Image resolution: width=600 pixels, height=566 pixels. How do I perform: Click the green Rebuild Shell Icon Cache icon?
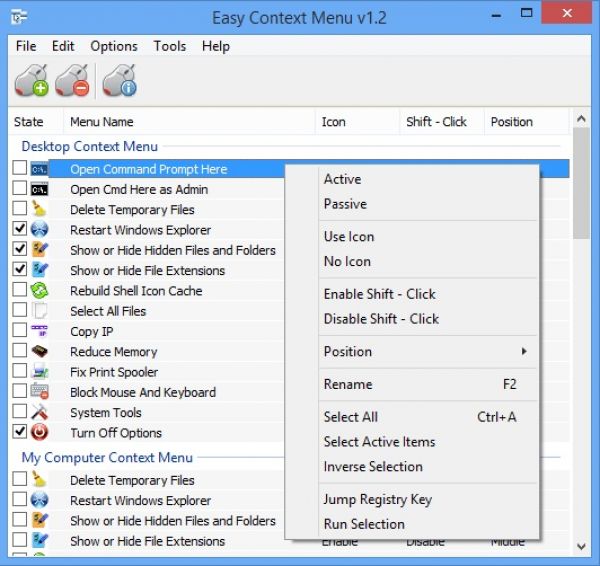pyautogui.click(x=39, y=290)
